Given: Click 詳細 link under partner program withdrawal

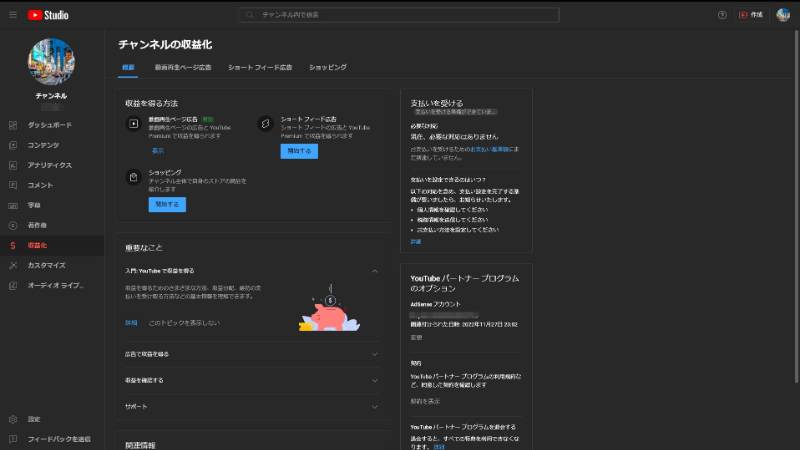Looking at the screenshot, I should point(439,447).
